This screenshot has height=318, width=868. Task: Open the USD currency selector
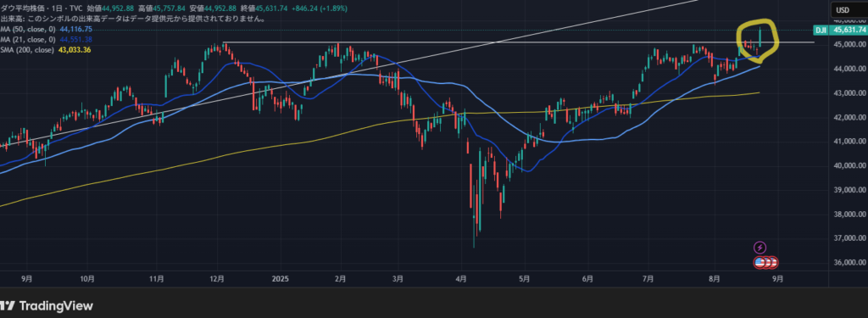click(x=849, y=10)
